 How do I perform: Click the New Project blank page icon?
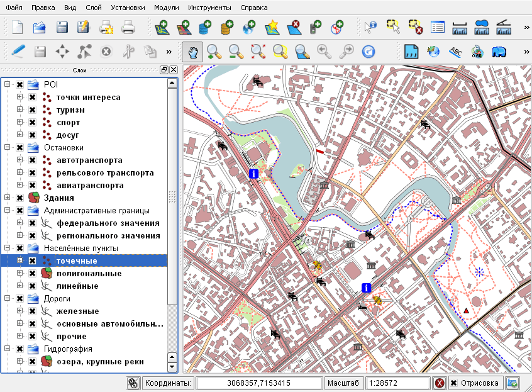(18, 27)
